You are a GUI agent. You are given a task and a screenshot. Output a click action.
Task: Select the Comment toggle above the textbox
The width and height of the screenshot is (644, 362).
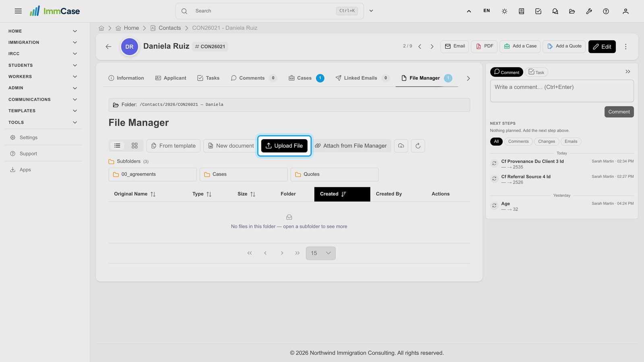(x=506, y=72)
